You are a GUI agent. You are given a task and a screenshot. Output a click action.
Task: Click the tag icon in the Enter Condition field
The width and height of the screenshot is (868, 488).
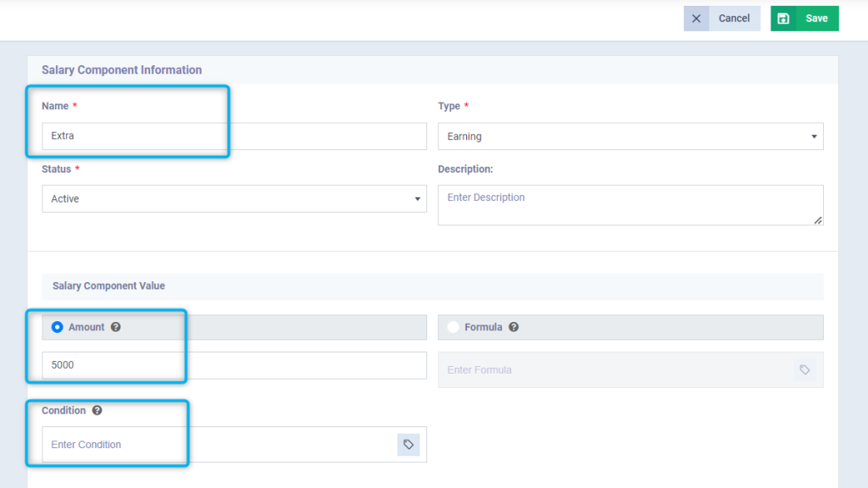409,444
